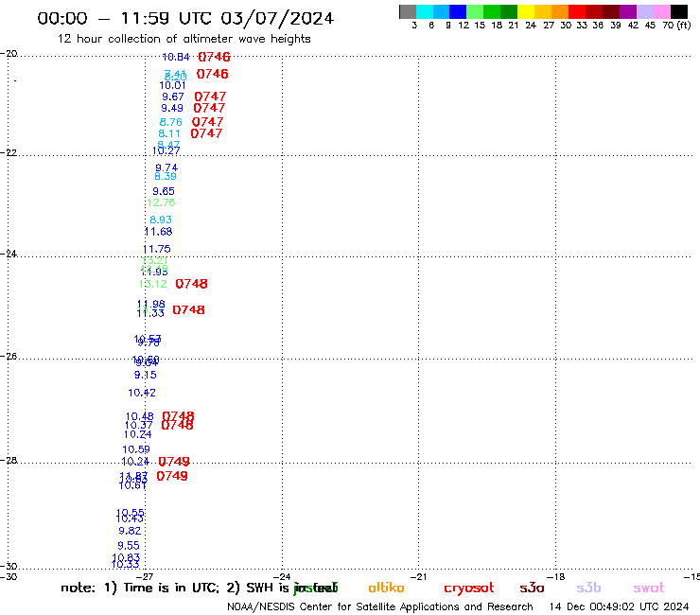This screenshot has width=700, height=615.
Task: Click the wave height value 10.27
Action: click(x=166, y=151)
